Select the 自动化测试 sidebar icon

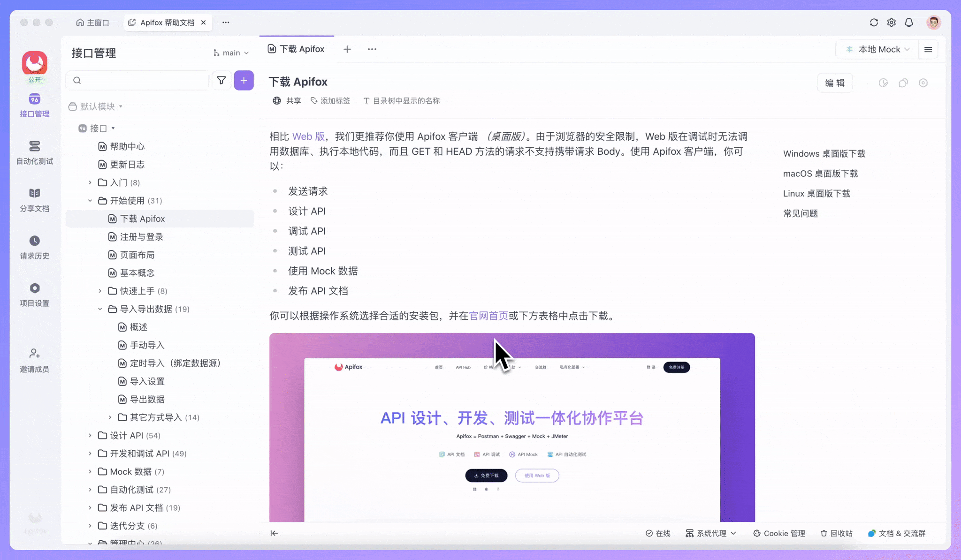pos(34,152)
